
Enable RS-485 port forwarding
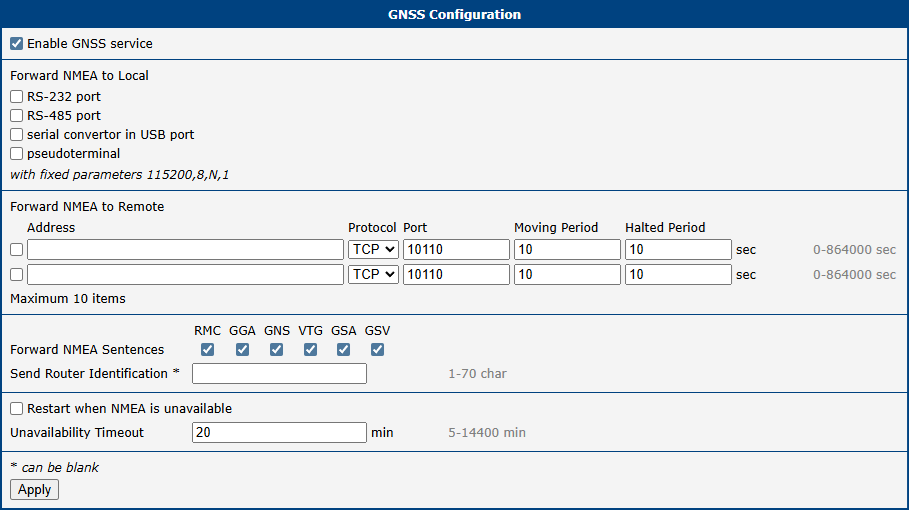pyautogui.click(x=16, y=115)
